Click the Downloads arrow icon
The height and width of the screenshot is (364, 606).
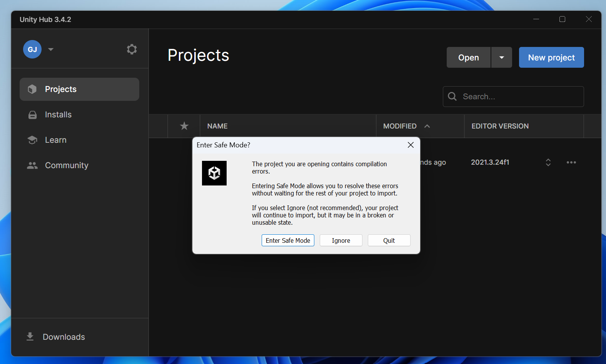click(x=30, y=337)
